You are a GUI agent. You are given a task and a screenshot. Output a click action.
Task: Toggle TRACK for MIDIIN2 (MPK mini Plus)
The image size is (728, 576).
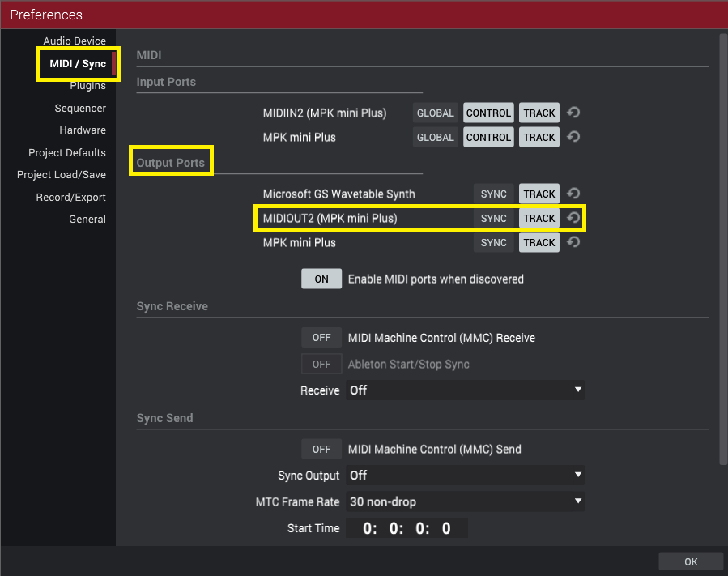539,113
